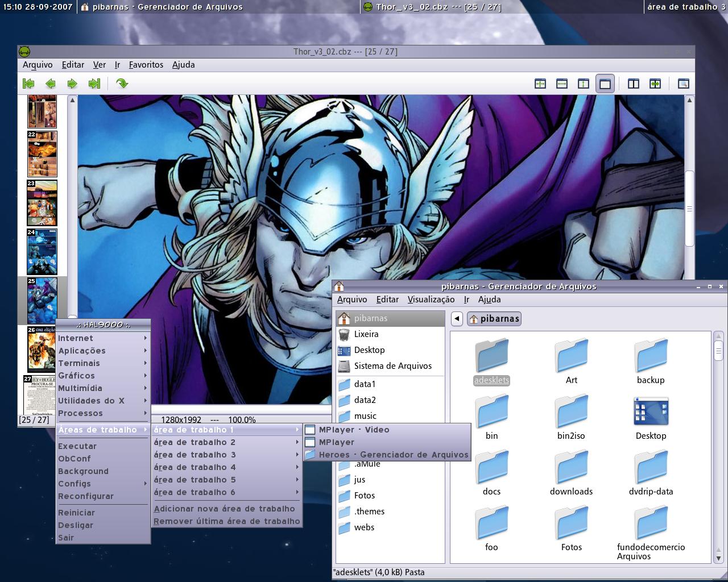This screenshot has height=582, width=728.
Task: Expand área de trabalho 4 submenu
Action: [x=226, y=467]
